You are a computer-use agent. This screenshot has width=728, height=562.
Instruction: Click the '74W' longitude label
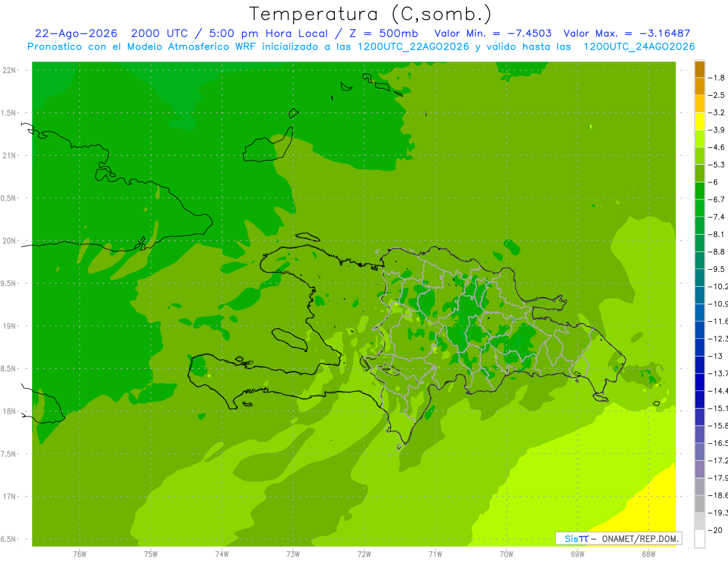coord(222,554)
